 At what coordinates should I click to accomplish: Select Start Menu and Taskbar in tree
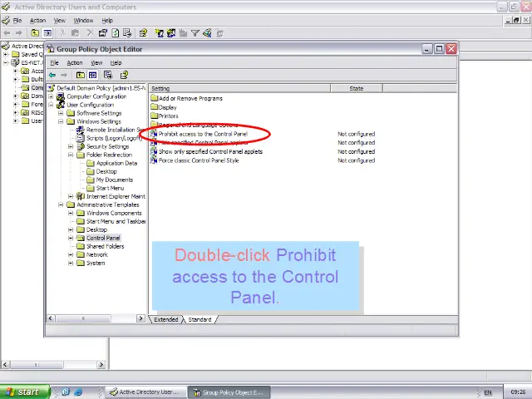point(116,221)
